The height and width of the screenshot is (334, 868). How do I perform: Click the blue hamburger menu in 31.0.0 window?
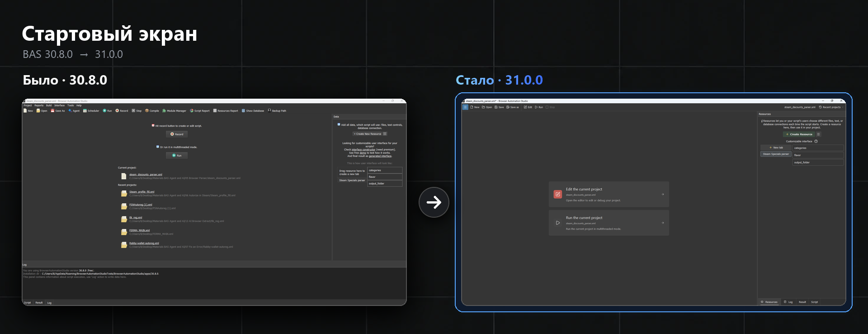pos(465,107)
